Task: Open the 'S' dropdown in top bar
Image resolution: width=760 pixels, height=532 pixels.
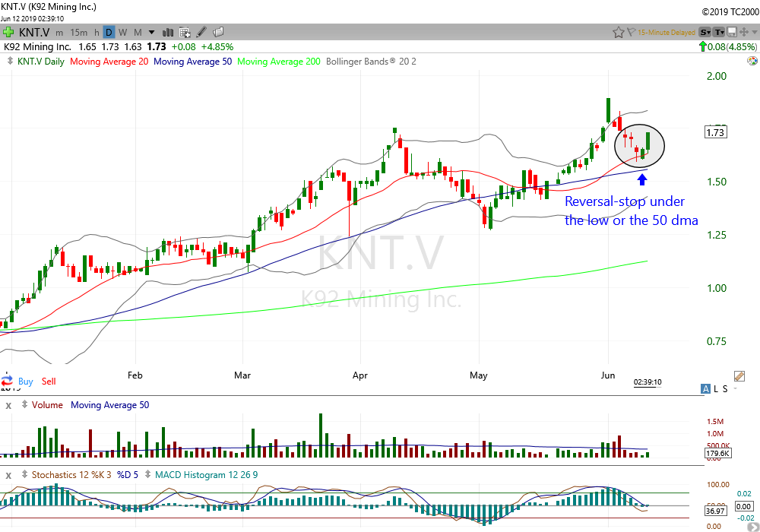Action: click(x=705, y=33)
